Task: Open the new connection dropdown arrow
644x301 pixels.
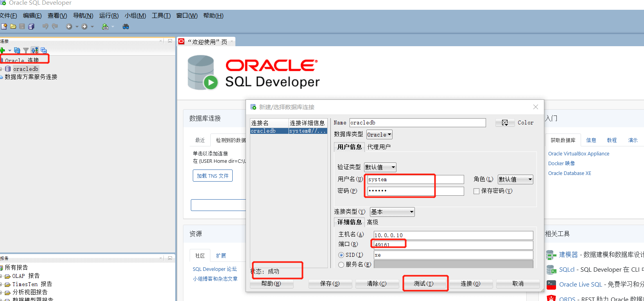Action: [10, 50]
